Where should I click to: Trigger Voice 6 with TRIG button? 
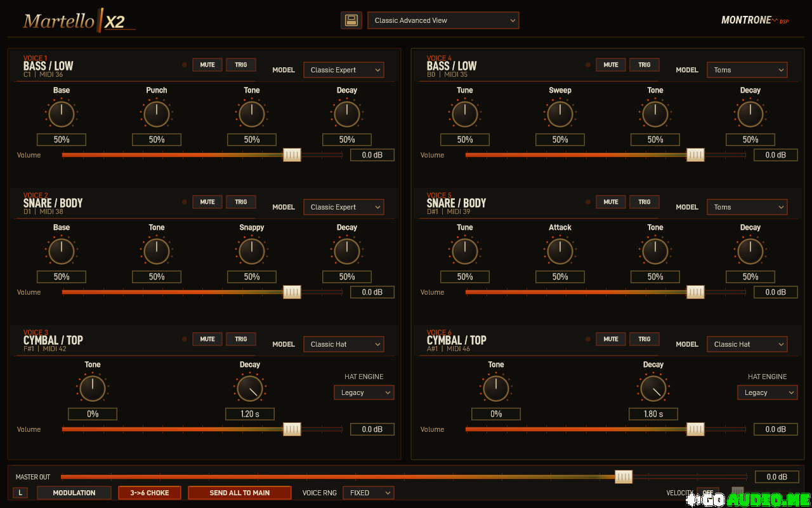click(645, 339)
